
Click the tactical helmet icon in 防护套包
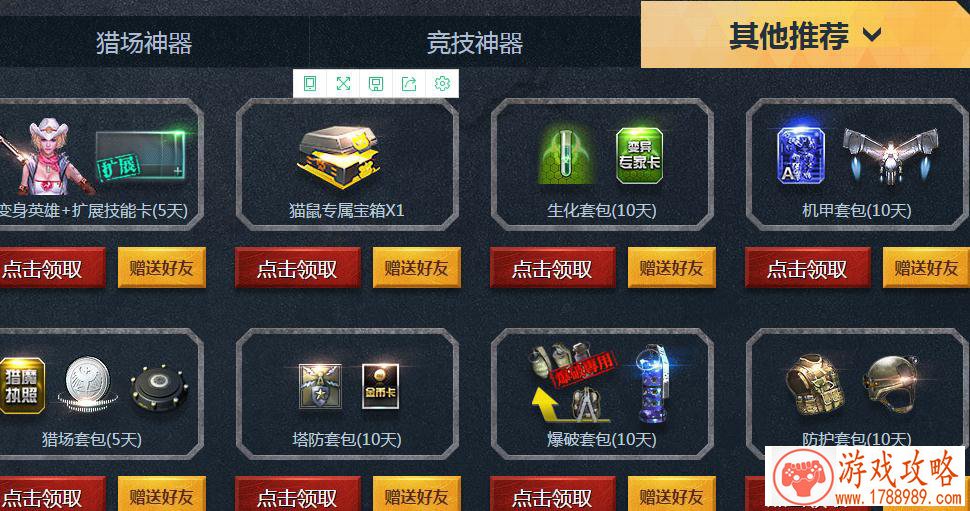pyautogui.click(x=891, y=384)
